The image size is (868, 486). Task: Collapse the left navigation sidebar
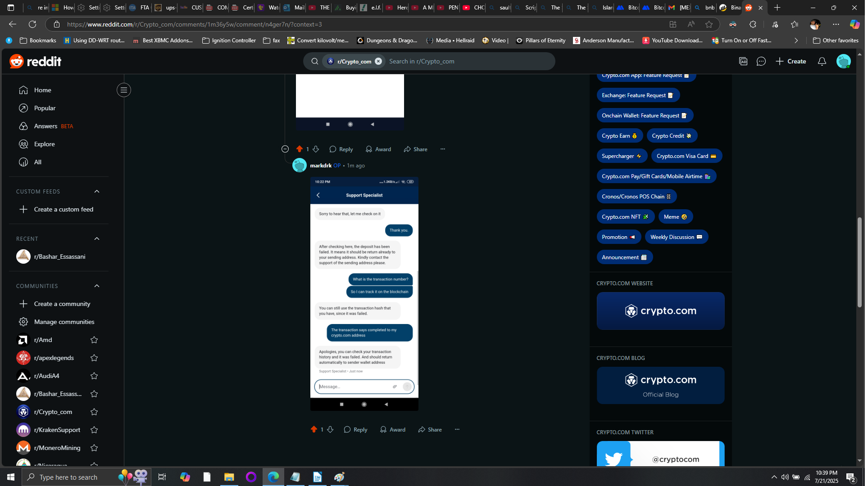124,90
